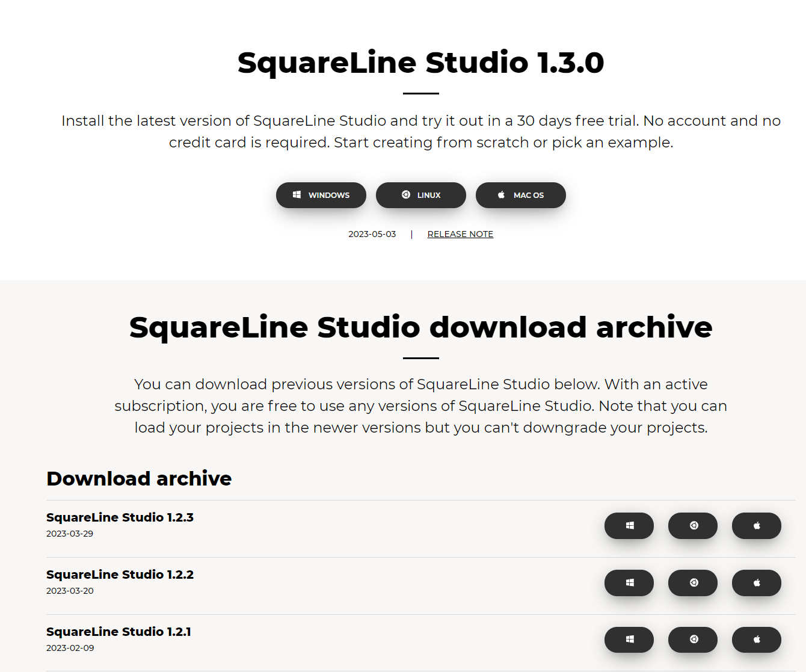
Task: Download version 1.2.1 Linux build
Action: point(693,640)
